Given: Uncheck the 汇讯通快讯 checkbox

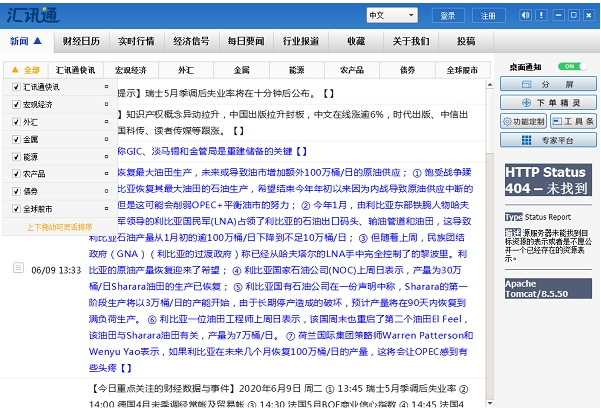Looking at the screenshot, I should click(16, 87).
